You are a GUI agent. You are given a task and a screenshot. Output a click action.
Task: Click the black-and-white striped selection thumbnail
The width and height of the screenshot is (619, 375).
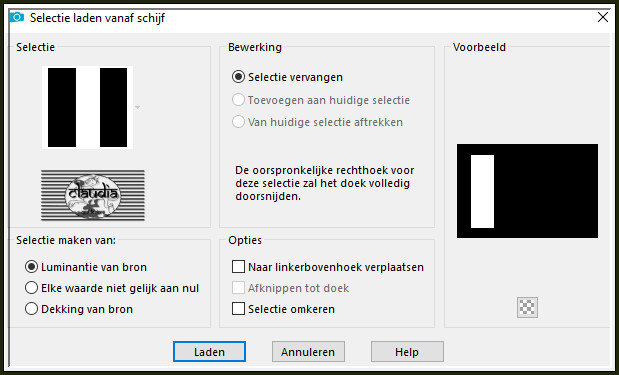(87, 107)
